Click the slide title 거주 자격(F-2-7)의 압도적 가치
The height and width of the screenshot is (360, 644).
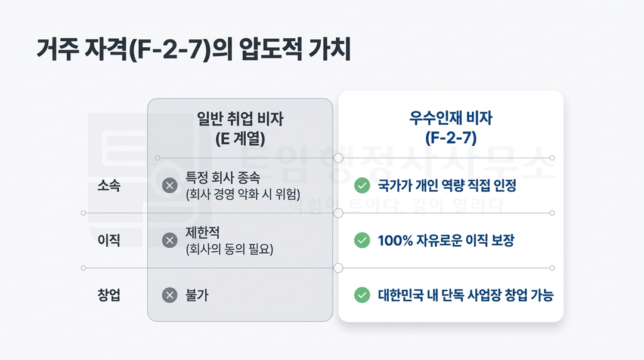(x=194, y=50)
